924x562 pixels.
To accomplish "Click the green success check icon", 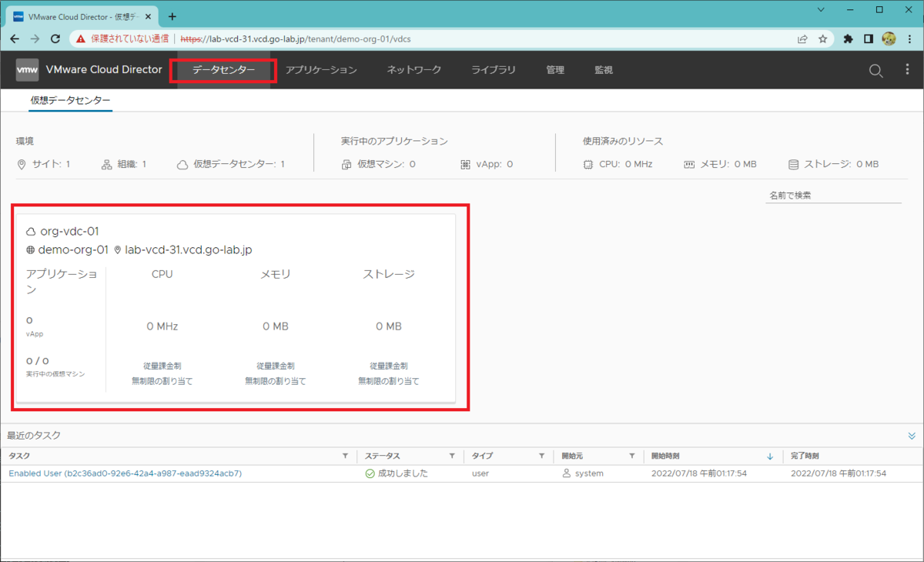I will [370, 473].
